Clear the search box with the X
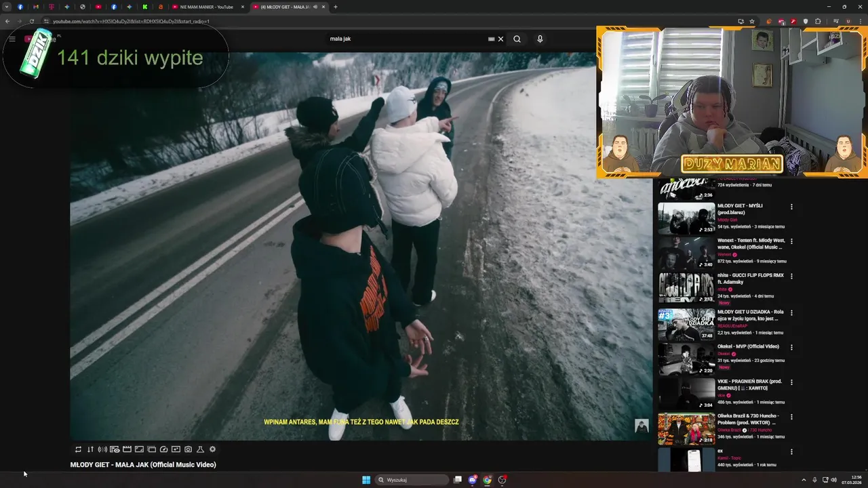 500,39
